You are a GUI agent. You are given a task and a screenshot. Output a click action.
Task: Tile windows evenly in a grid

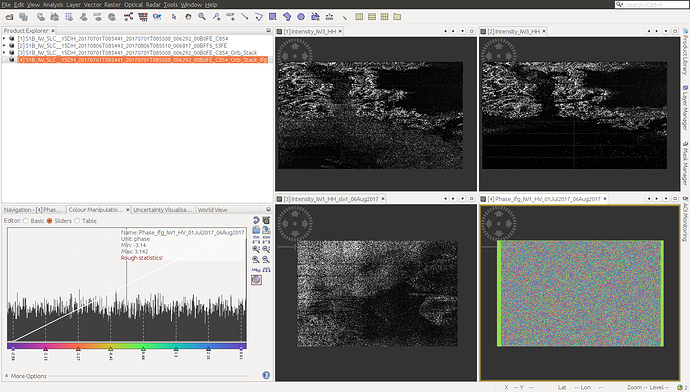[385, 17]
